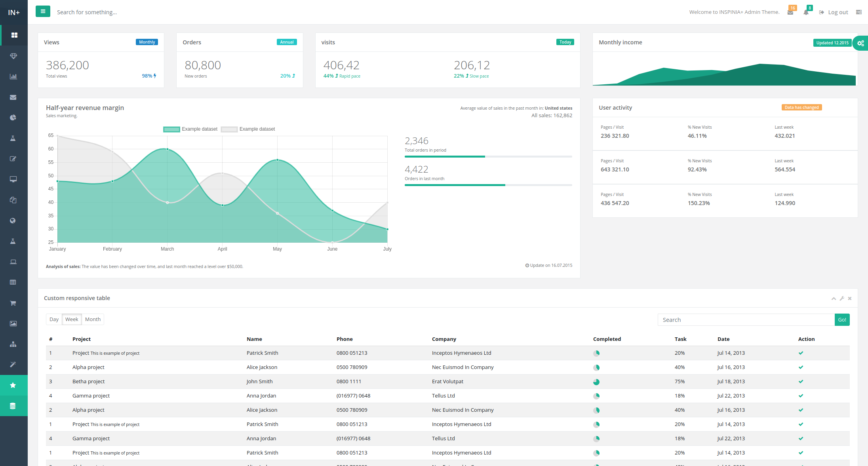Click the Go! search button
The width and height of the screenshot is (868, 466).
pyautogui.click(x=842, y=320)
